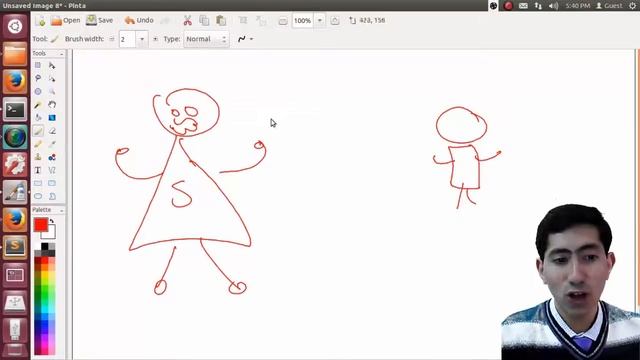Collapse the Palette panel
This screenshot has height=360, width=640.
coord(62,210)
